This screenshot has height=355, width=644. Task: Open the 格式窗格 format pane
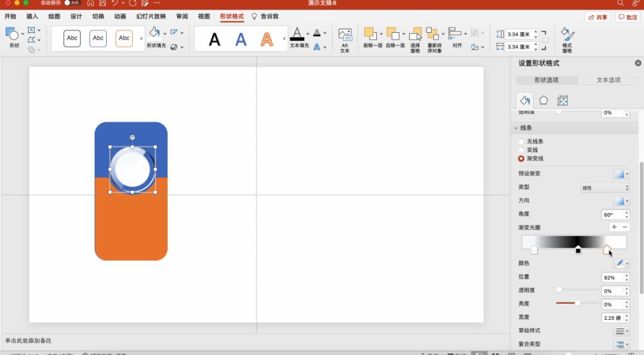[x=567, y=40]
